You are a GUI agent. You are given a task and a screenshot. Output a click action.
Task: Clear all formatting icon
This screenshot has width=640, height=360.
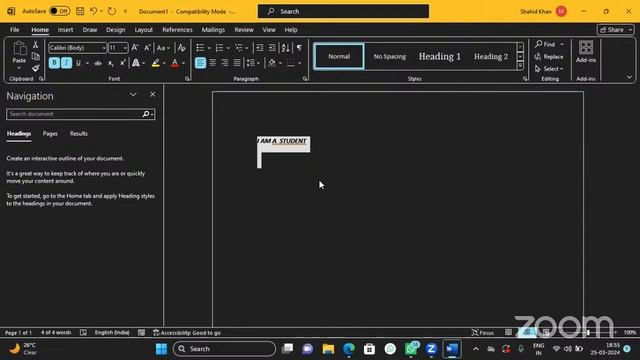point(182,48)
